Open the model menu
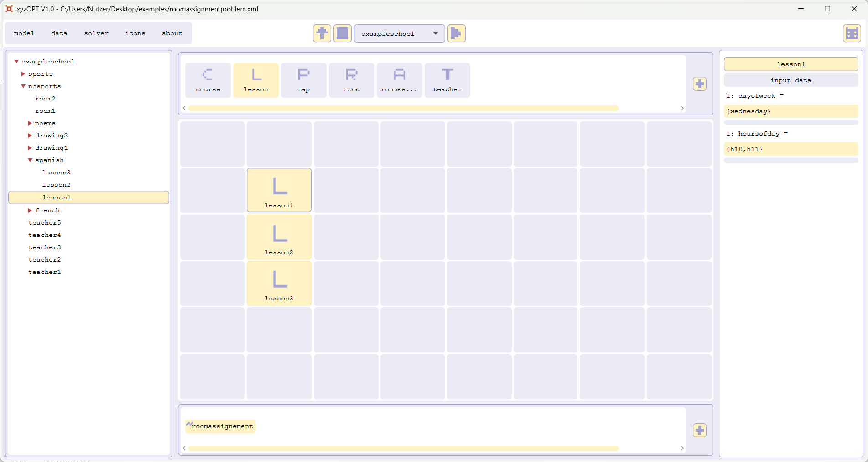Image resolution: width=868 pixels, height=462 pixels. (x=24, y=33)
